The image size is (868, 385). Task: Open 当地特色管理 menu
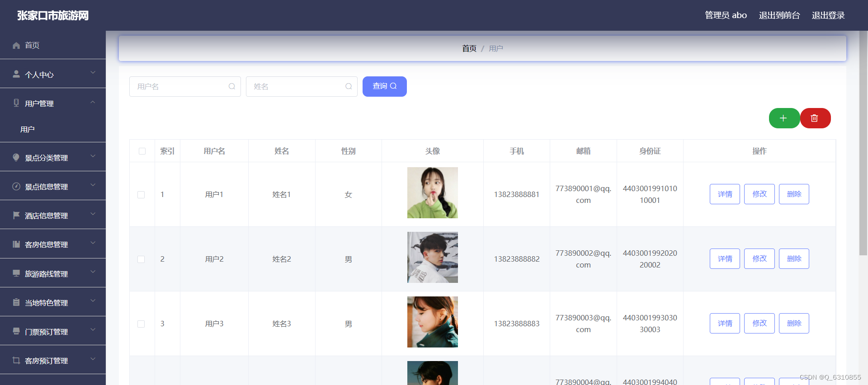pos(53,302)
